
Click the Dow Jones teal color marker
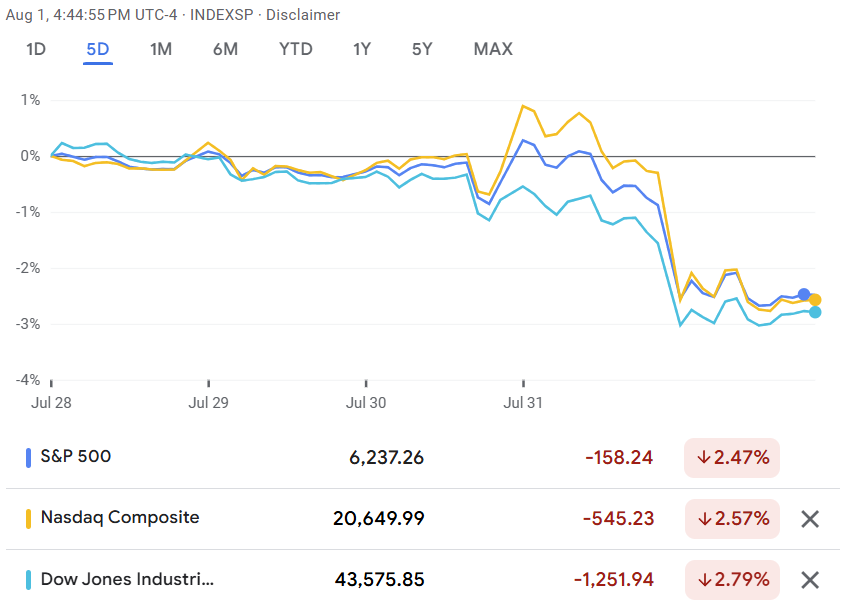[x=28, y=579]
